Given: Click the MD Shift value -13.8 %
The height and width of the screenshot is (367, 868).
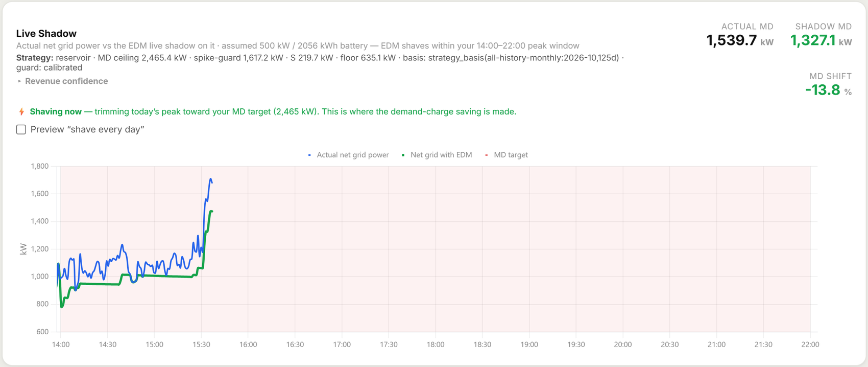Looking at the screenshot, I should [x=829, y=90].
